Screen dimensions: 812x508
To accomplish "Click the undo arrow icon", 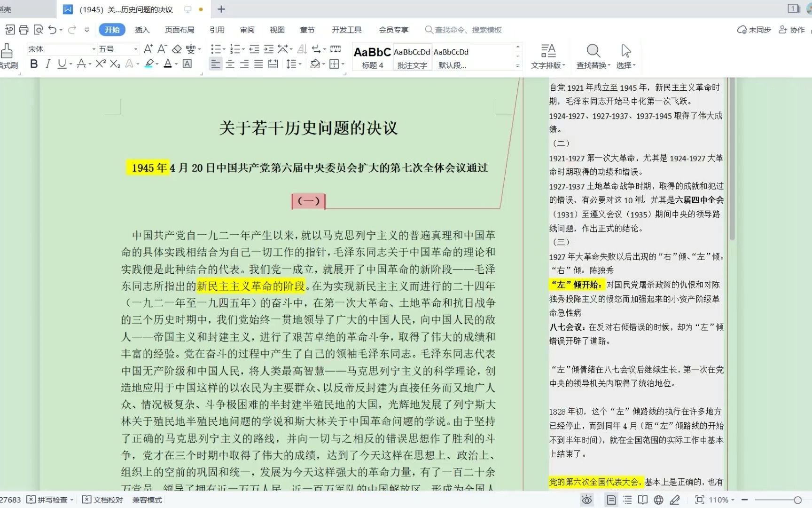I will [x=52, y=30].
